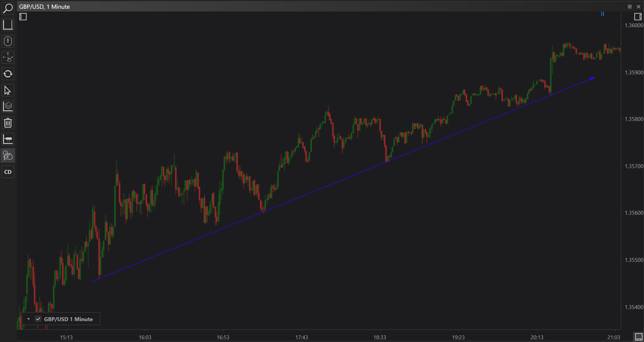
Task: Select the pan chart hand tool
Action: coord(8,57)
